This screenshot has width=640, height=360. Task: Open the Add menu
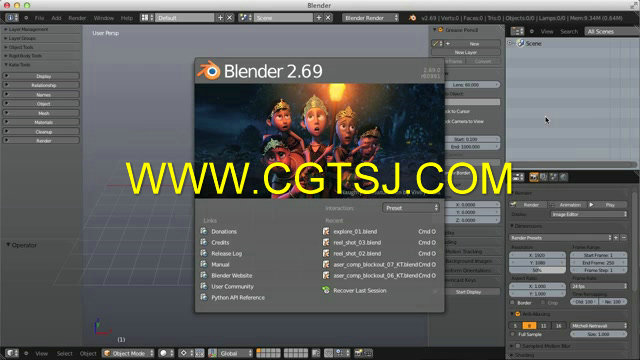point(56,18)
